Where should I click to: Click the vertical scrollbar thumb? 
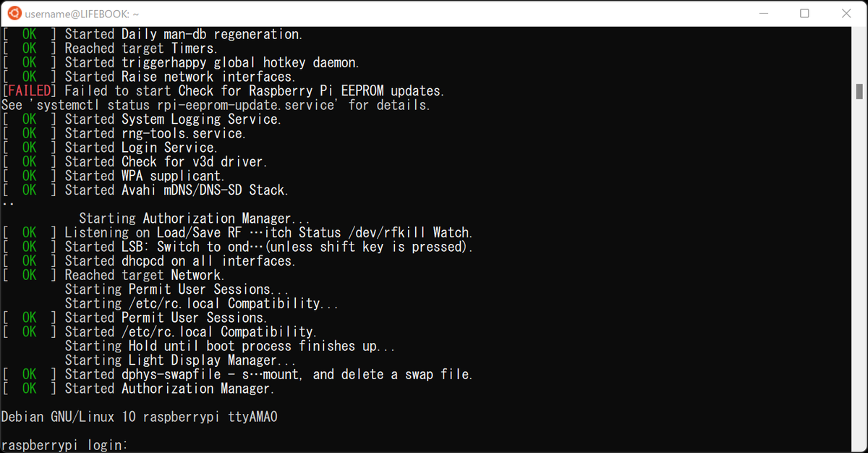point(860,90)
